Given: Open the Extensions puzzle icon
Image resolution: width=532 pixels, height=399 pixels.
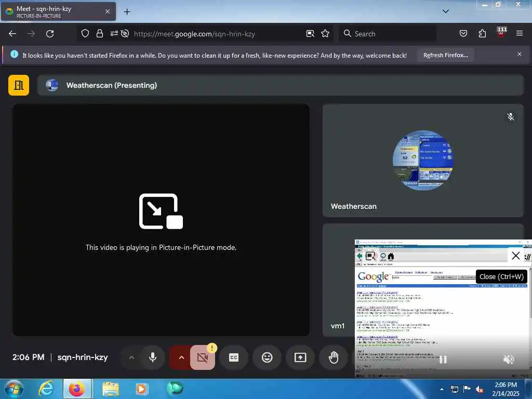Looking at the screenshot, I should 482,33.
